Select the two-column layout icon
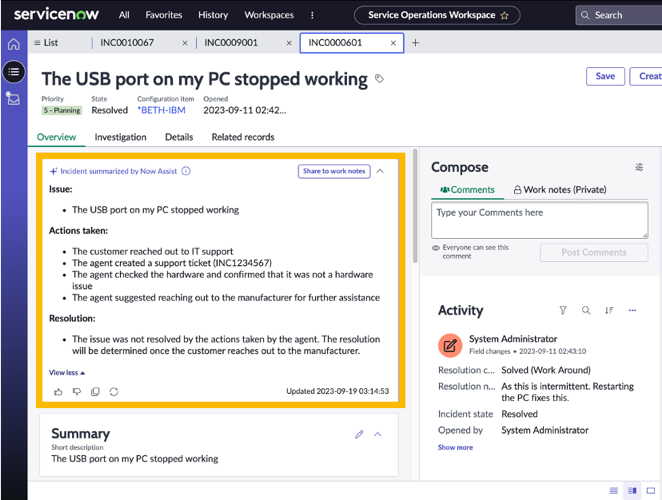Viewport: 662px width, 500px height. (632, 490)
